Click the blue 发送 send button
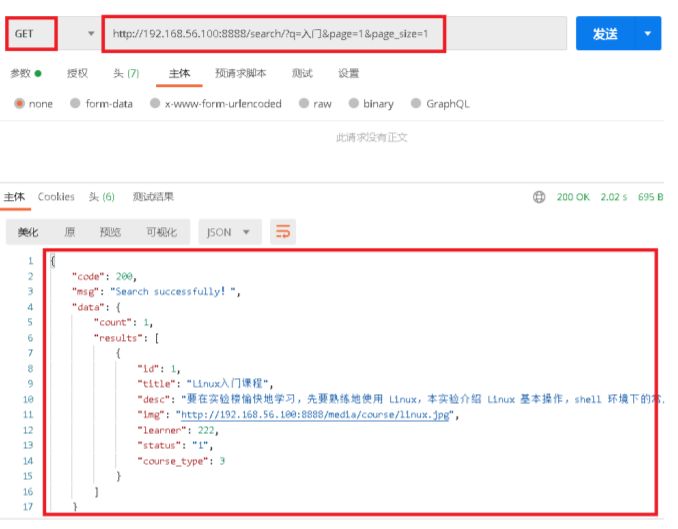 pos(605,33)
